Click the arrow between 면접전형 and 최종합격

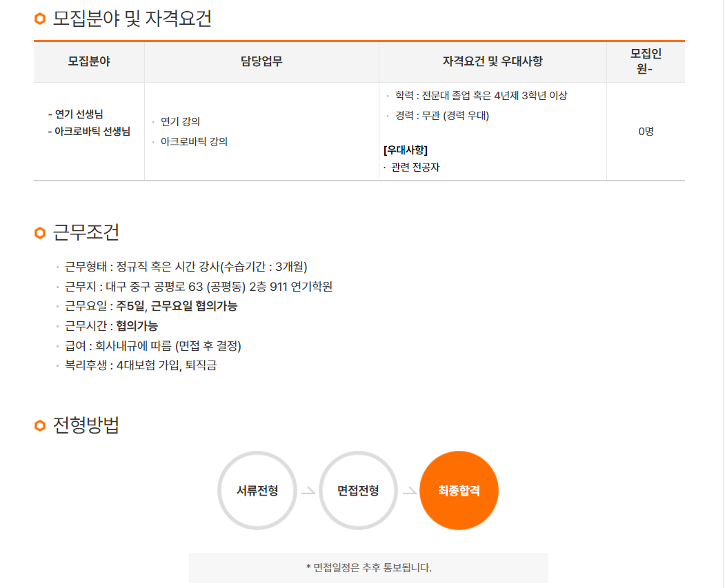[x=409, y=491]
